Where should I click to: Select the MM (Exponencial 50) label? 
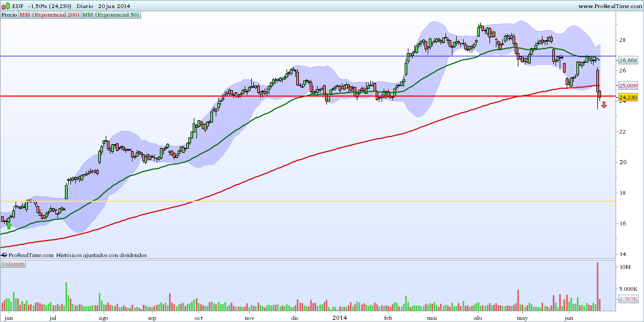tap(113, 15)
